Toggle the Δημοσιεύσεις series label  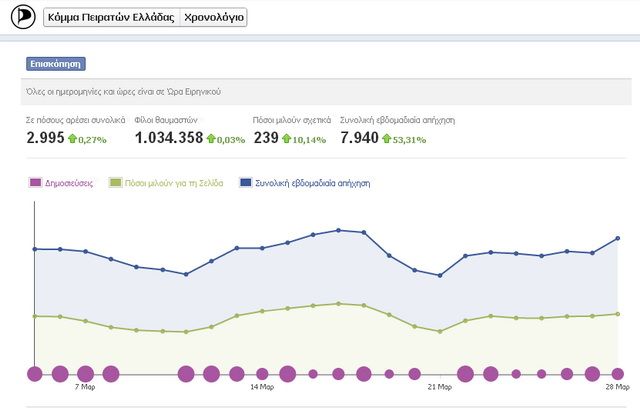pyautogui.click(x=76, y=183)
